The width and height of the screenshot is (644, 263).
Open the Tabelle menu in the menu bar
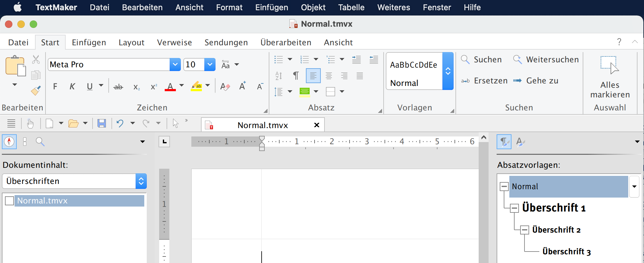351,7
